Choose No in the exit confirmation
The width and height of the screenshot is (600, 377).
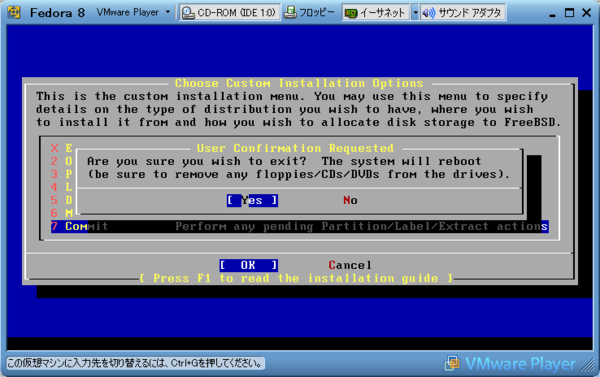[350, 200]
